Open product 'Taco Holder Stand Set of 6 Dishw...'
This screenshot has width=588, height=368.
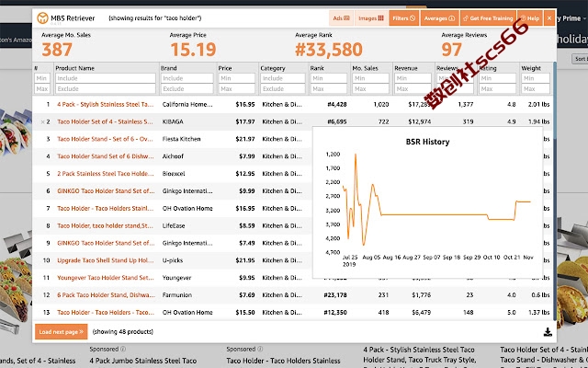point(106,156)
